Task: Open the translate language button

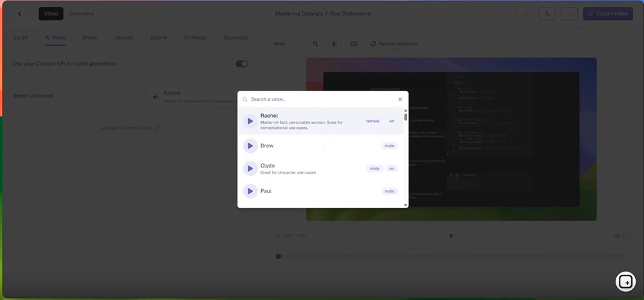Action: coord(547,14)
